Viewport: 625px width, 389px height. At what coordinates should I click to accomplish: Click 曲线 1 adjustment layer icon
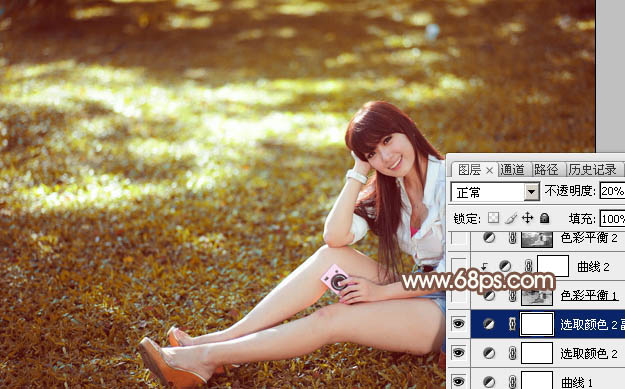click(x=489, y=381)
